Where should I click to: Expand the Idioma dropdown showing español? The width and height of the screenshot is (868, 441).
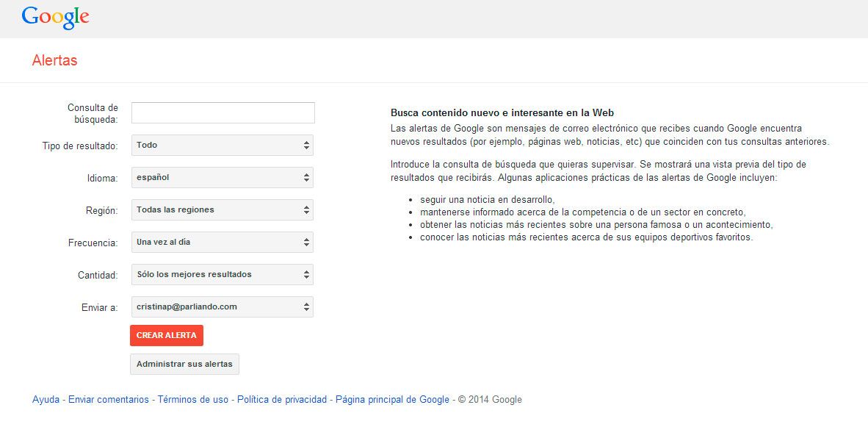[222, 178]
